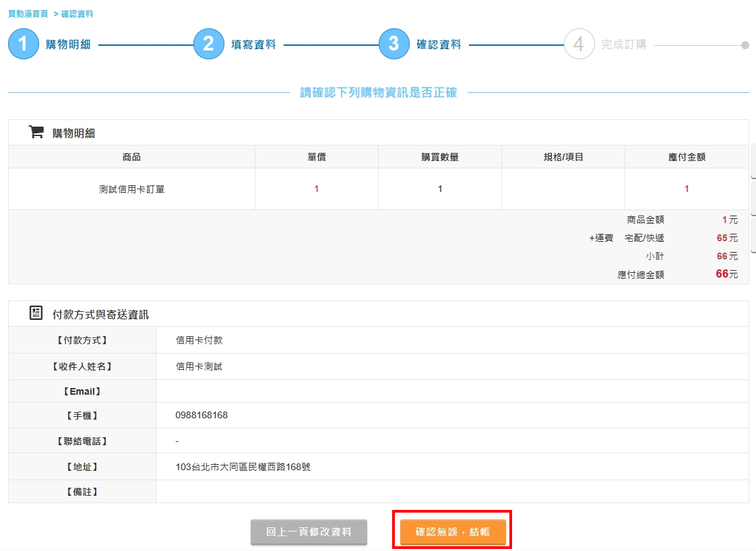Screen dimensions: 756x551
Task: Select the 確認資料 step label
Action: point(439,45)
